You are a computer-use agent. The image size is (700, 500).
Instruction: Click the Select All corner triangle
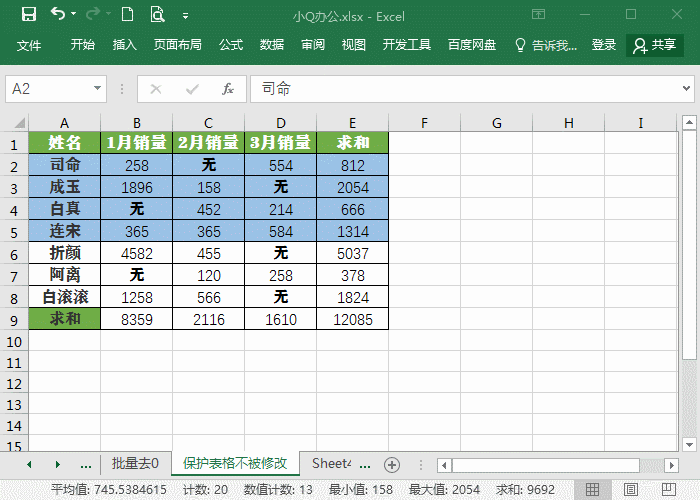pyautogui.click(x=18, y=122)
